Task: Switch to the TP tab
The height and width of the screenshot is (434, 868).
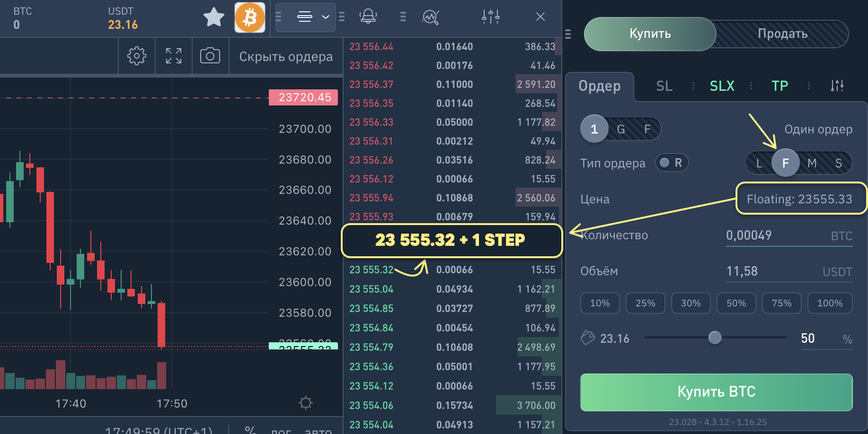Action: (x=779, y=86)
